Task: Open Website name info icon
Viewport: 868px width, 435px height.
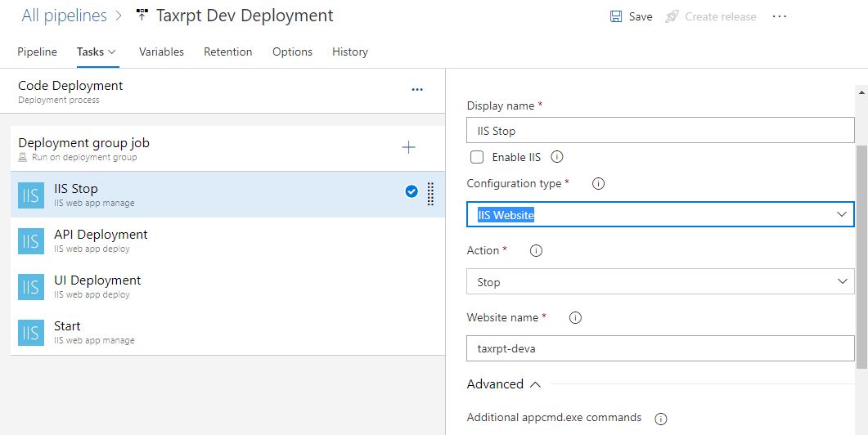Action: pyautogui.click(x=575, y=318)
